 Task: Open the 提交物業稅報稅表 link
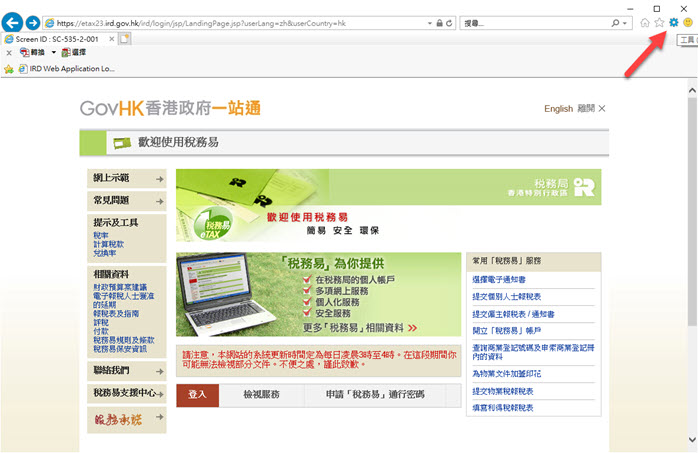[503, 392]
